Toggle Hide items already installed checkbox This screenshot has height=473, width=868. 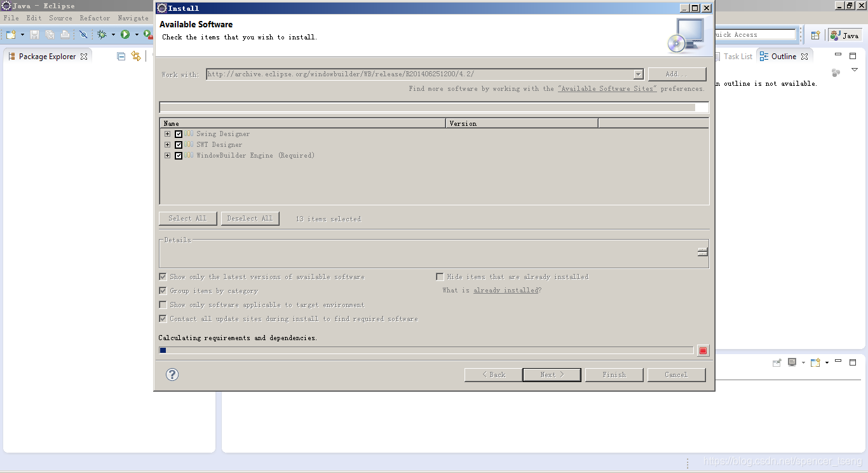pyautogui.click(x=440, y=277)
